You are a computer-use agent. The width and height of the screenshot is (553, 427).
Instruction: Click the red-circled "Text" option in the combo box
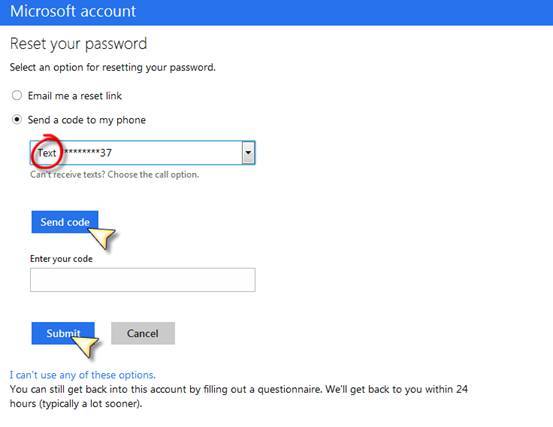[47, 153]
